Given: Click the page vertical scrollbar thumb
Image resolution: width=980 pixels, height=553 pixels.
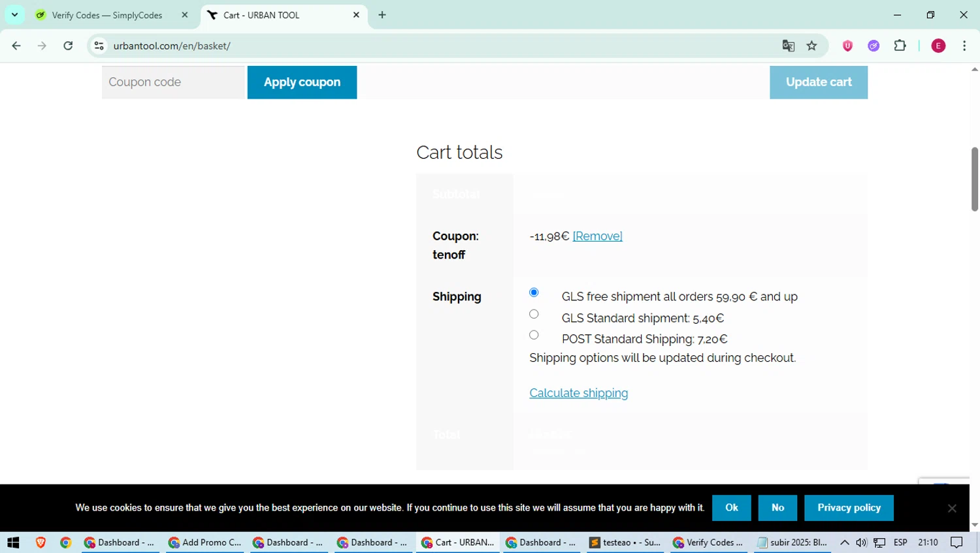Looking at the screenshot, I should pyautogui.click(x=975, y=179).
